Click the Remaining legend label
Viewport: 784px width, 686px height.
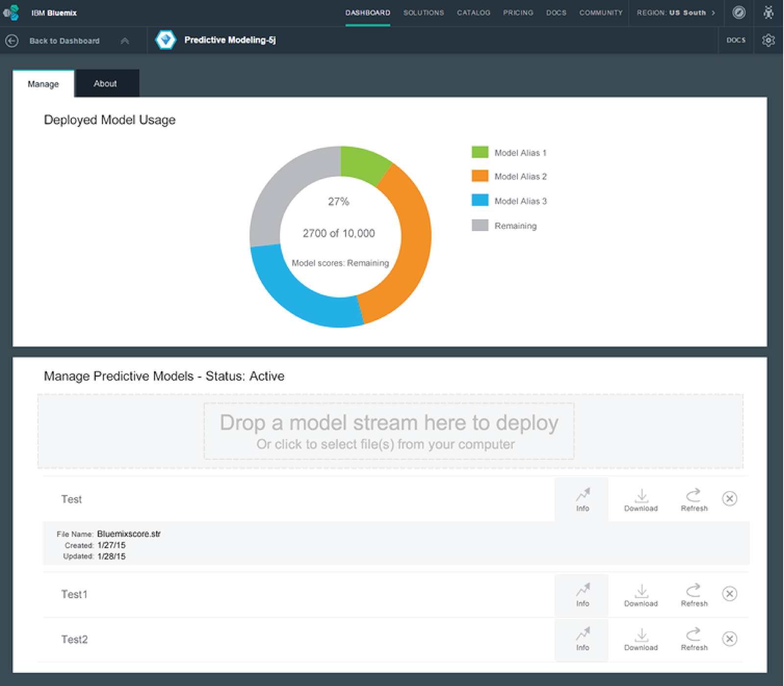click(515, 226)
